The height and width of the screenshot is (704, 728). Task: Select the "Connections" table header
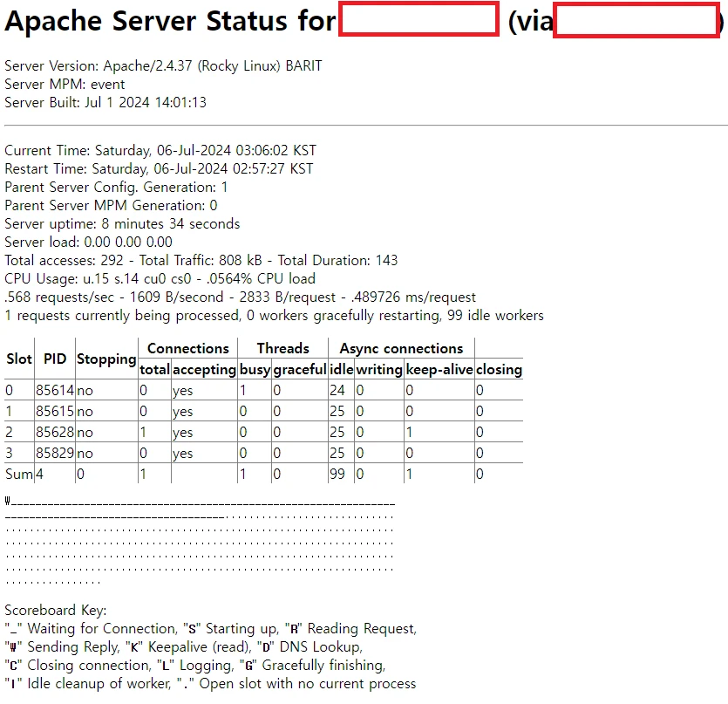coord(187,348)
